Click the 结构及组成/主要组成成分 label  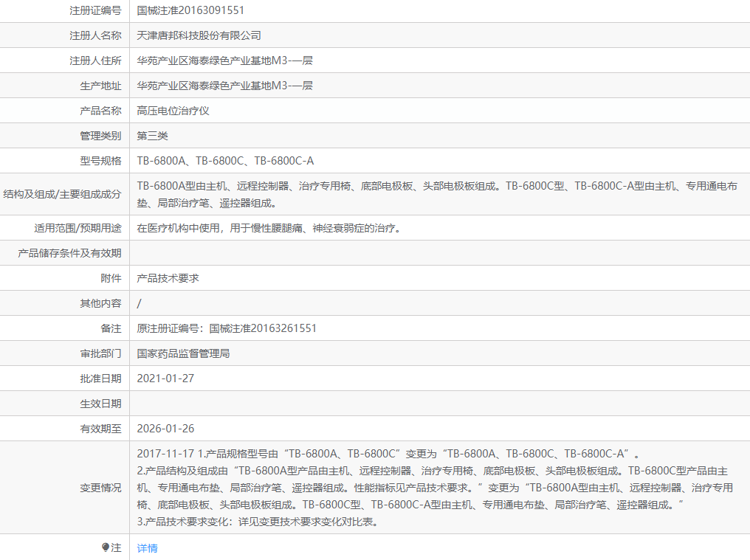[62, 194]
